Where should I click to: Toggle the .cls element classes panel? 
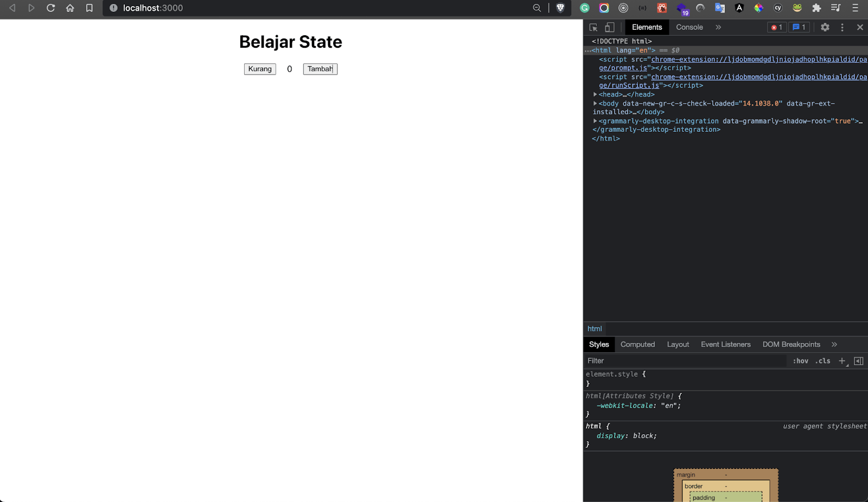[x=823, y=361]
